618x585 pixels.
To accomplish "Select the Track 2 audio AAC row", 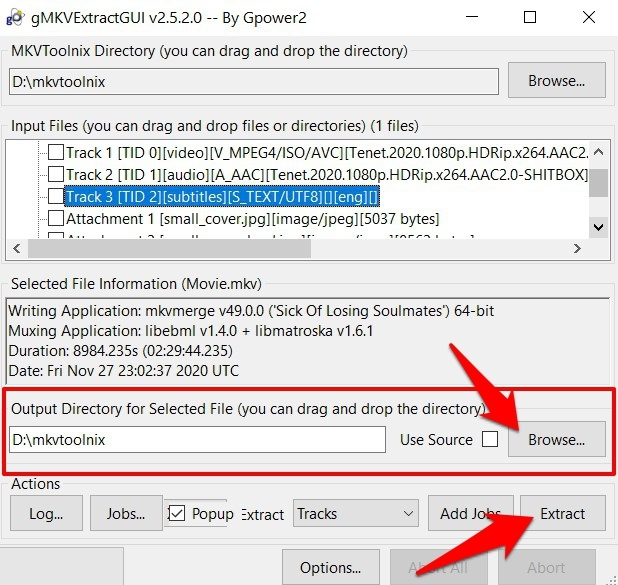I will coord(327,175).
